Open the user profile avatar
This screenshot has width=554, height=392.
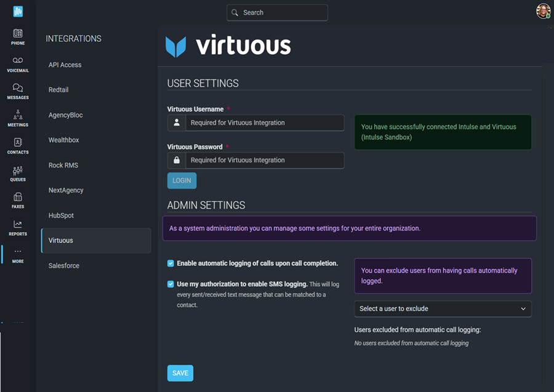[x=543, y=11]
